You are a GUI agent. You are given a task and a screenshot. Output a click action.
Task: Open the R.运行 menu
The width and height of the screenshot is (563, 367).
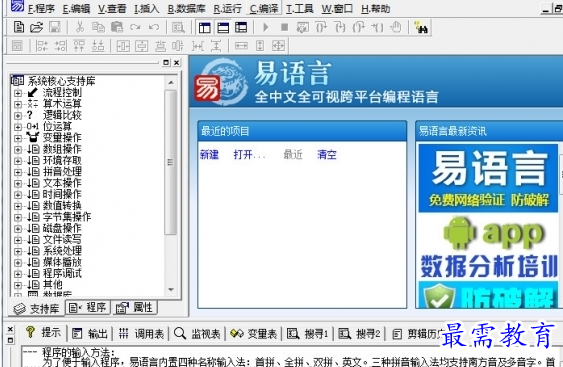[227, 9]
